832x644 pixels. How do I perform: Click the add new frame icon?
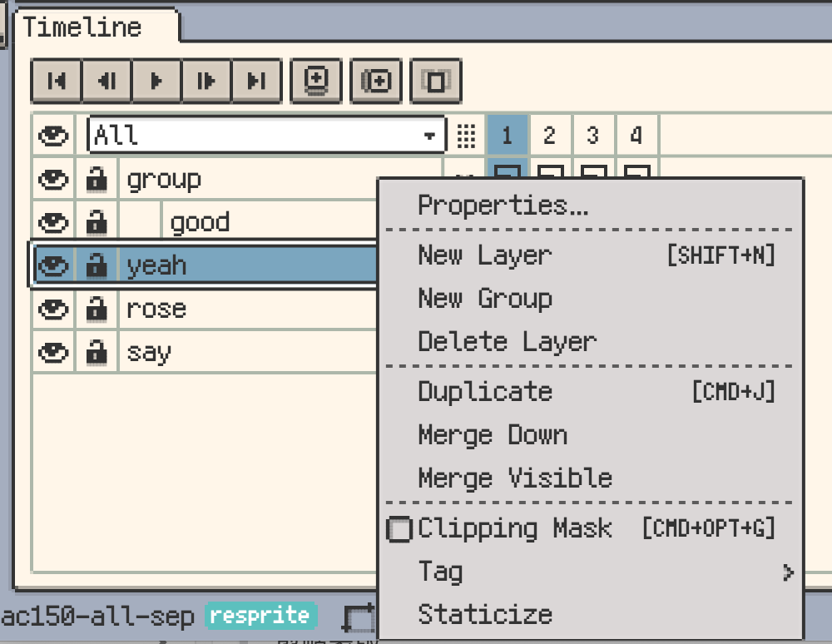coord(376,81)
